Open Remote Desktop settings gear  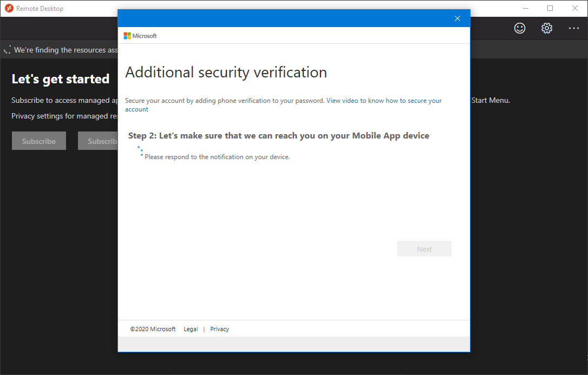(547, 28)
